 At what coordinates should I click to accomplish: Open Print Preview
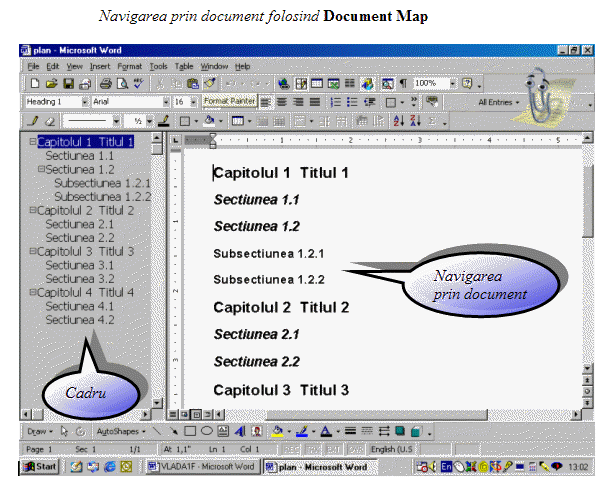tap(123, 83)
